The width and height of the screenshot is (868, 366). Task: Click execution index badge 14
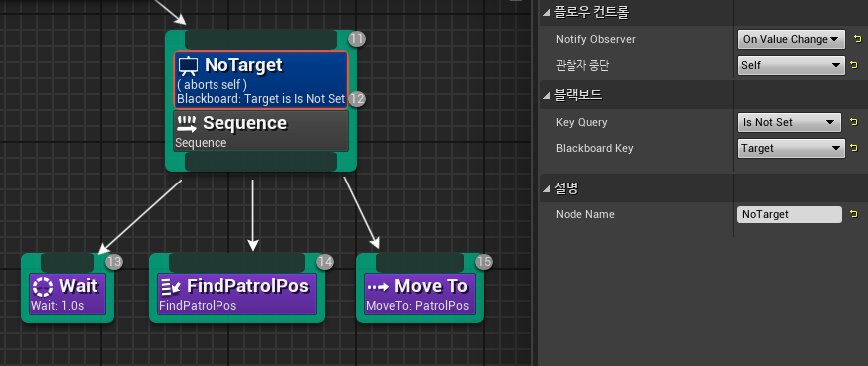click(x=325, y=262)
